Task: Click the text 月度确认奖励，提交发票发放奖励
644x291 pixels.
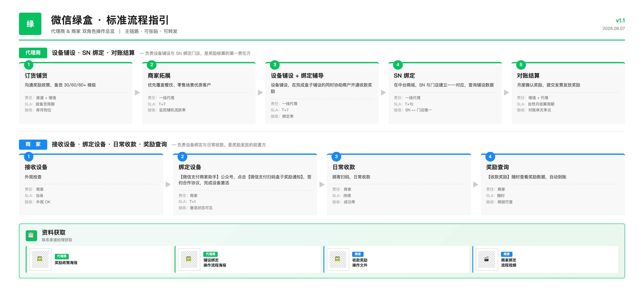Action: pos(548,85)
